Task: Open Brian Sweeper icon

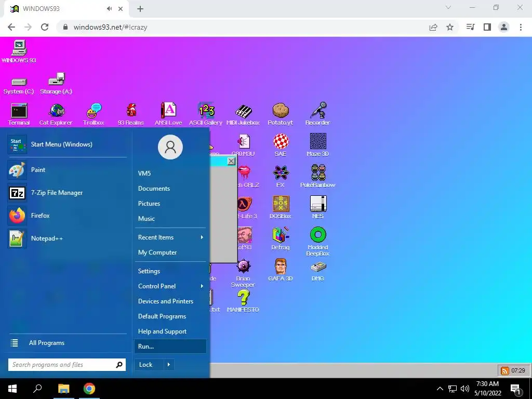Action: click(x=243, y=273)
